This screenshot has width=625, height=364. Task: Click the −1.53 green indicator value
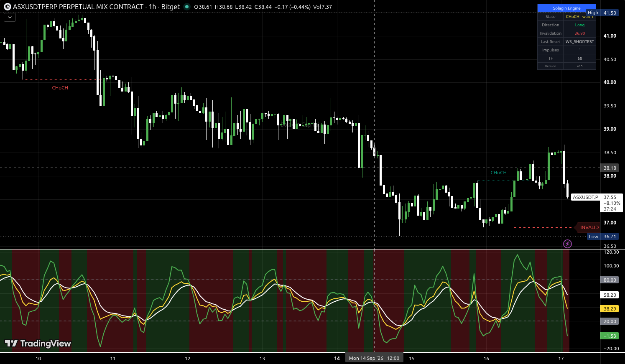click(610, 336)
